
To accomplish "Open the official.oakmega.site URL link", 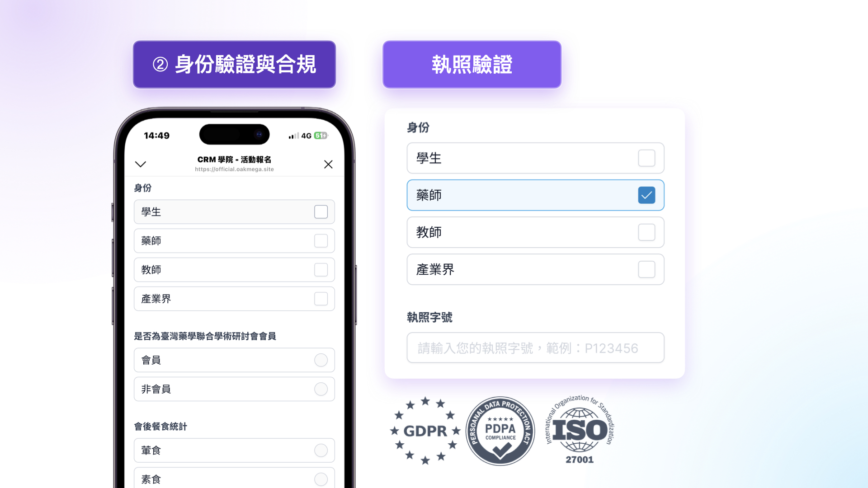I will pos(234,169).
